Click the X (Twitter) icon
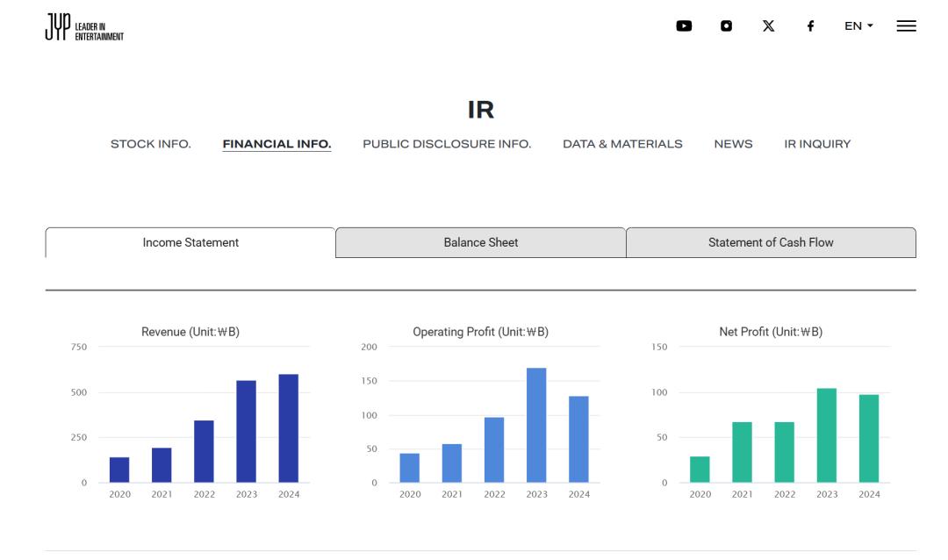Viewport: 948px width, 560px height. (768, 26)
